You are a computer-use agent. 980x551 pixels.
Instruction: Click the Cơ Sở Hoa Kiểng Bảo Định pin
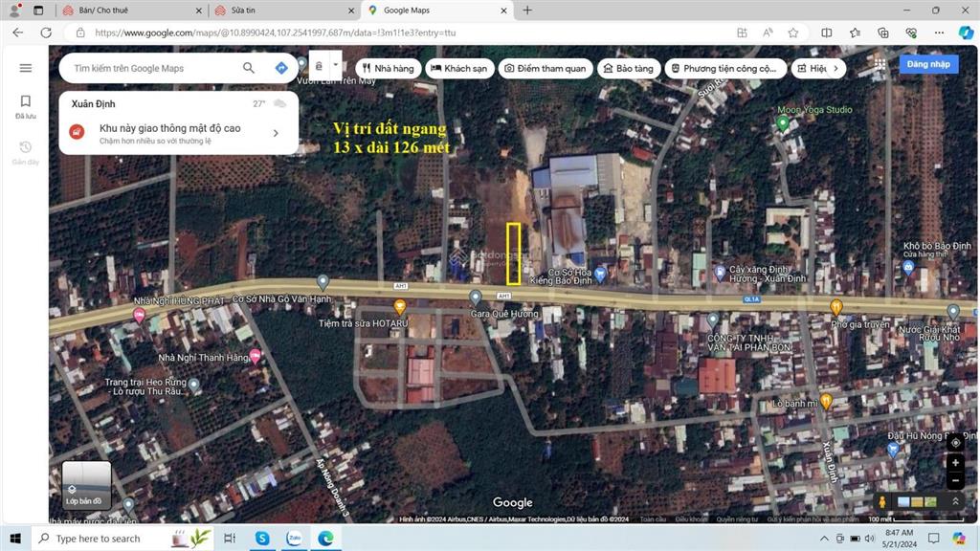pos(600,274)
